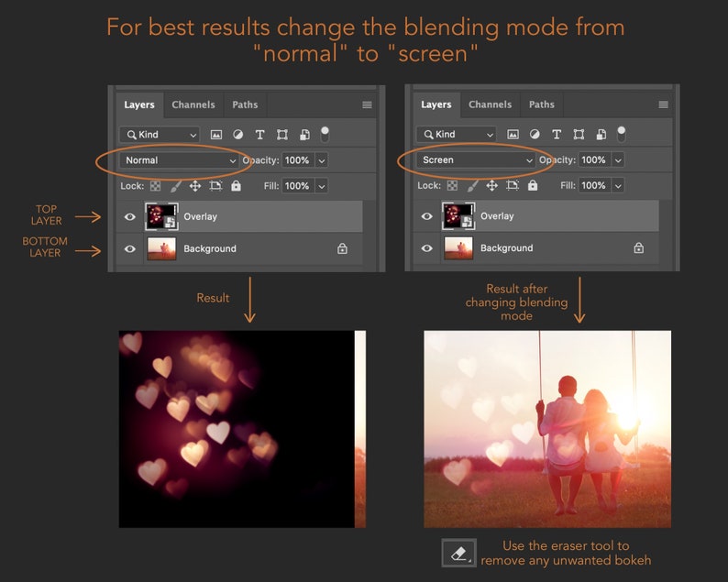This screenshot has height=582, width=728.
Task: Open the Normal blending mode dropdown
Action: coord(179,160)
